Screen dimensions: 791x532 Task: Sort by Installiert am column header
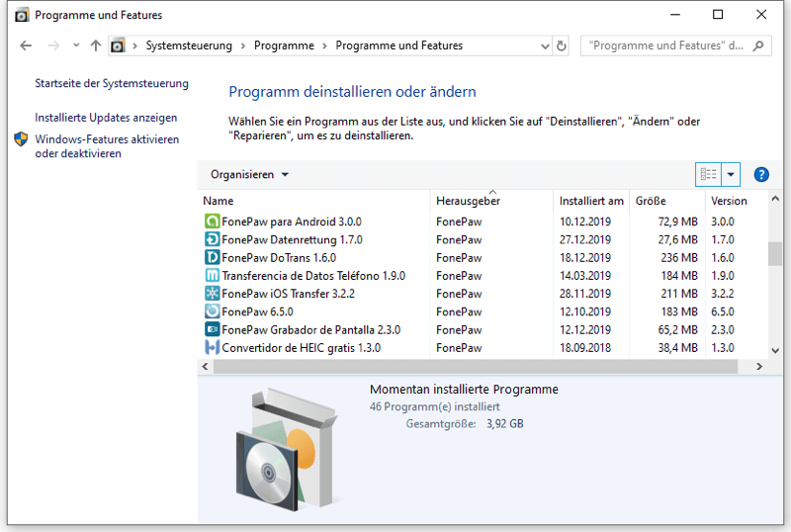(591, 201)
